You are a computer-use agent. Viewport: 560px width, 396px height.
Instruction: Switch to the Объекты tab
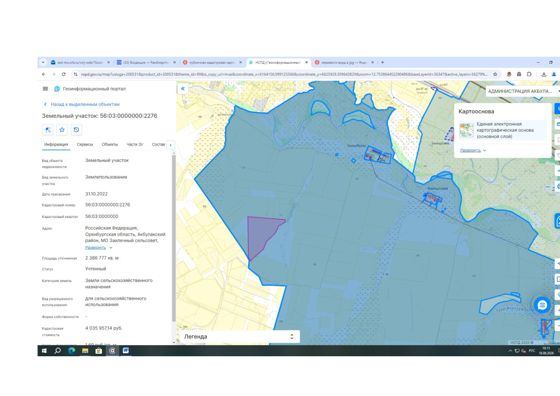tap(110, 145)
